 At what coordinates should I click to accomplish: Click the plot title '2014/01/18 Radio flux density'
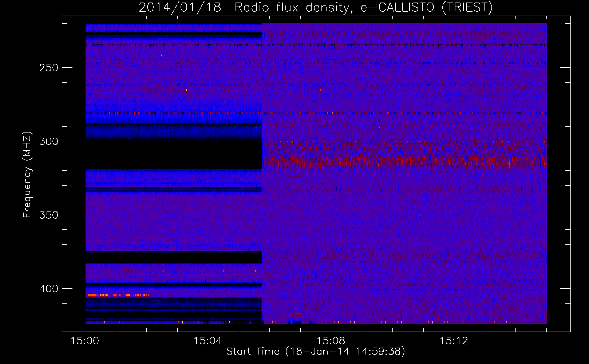[x=316, y=7]
